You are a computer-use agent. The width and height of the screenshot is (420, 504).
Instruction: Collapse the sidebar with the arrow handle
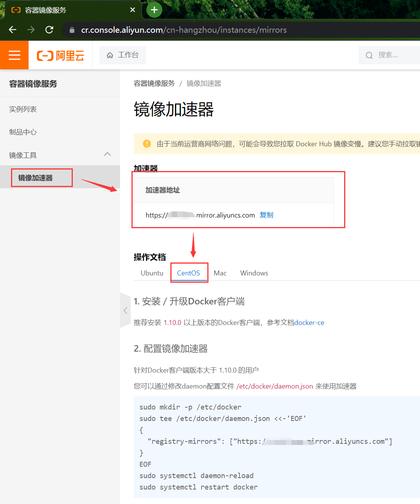[125, 310]
